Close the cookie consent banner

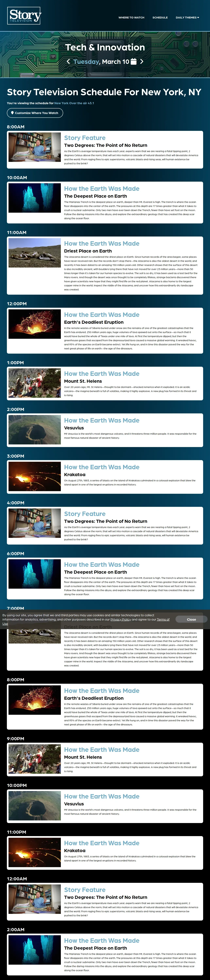coord(191,619)
